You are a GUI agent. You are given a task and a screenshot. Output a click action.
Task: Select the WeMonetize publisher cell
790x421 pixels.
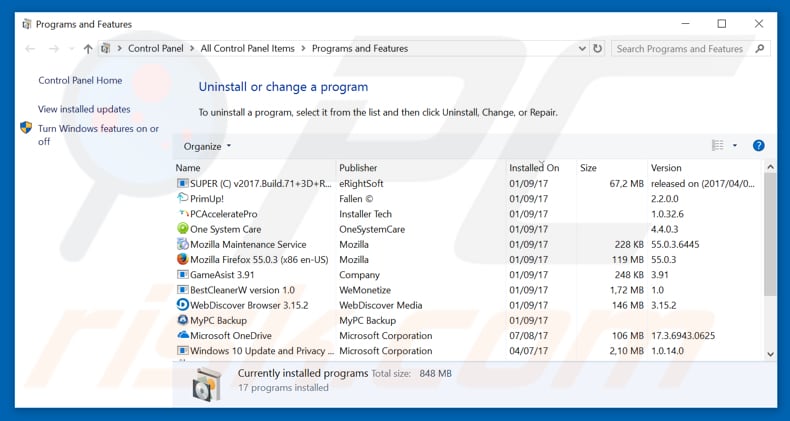point(365,290)
